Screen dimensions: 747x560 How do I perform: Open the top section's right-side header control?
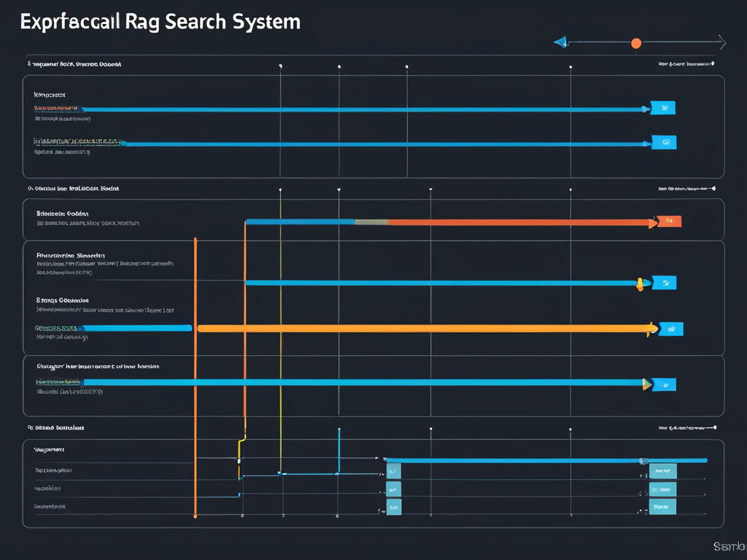point(686,64)
